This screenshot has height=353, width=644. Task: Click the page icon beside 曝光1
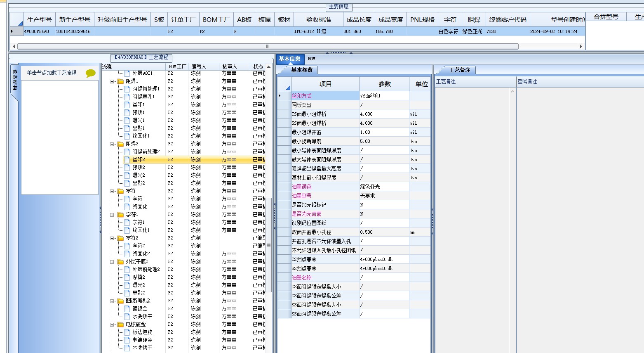tap(127, 120)
